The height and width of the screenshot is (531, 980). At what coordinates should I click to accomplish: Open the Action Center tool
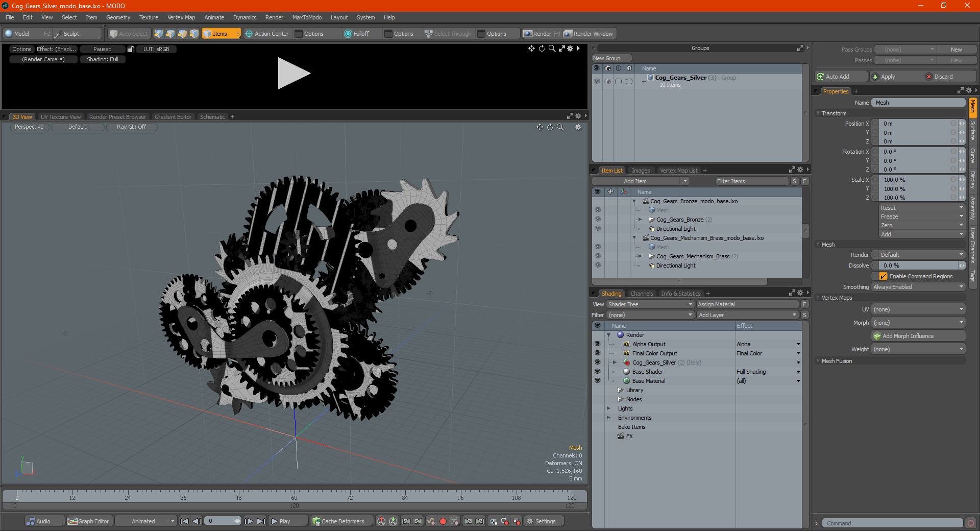267,34
